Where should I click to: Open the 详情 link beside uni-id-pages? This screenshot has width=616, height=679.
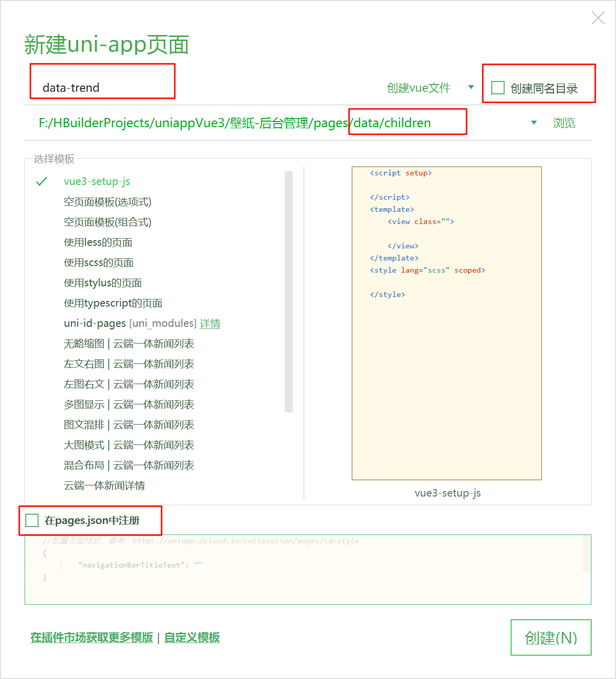pyautogui.click(x=210, y=323)
